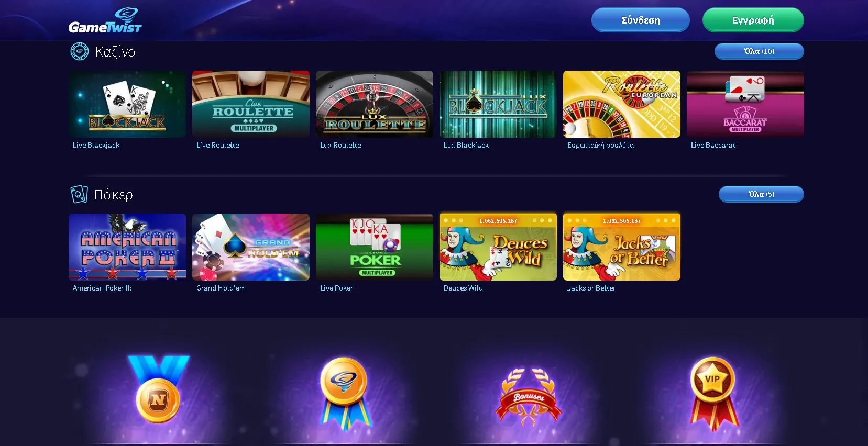Open the Live Baccarat game tile

tap(745, 104)
